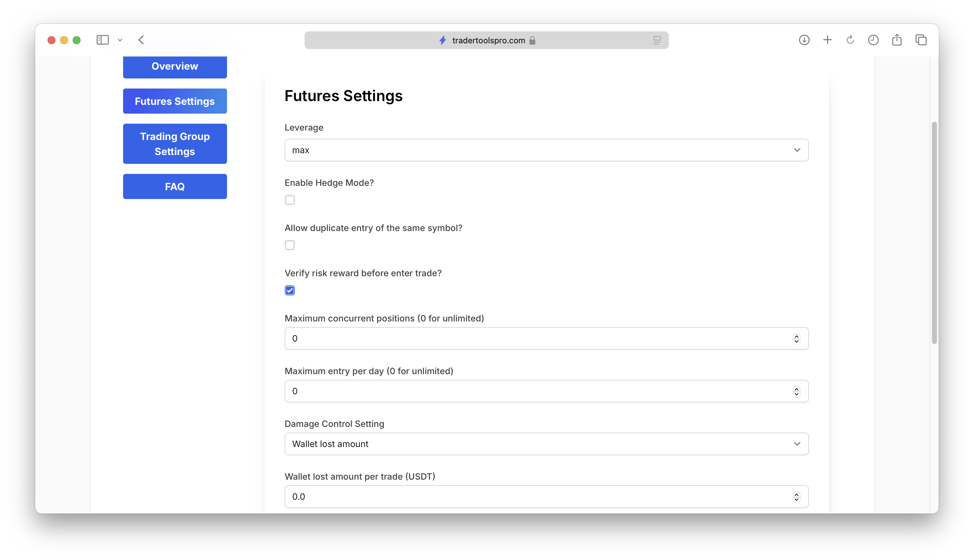Image resolution: width=974 pixels, height=560 pixels.
Task: Open the FAQ page
Action: (175, 186)
